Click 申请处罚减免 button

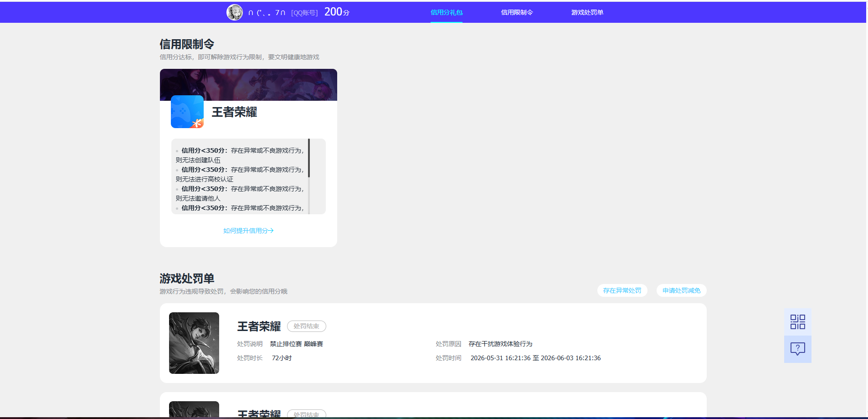tap(681, 290)
